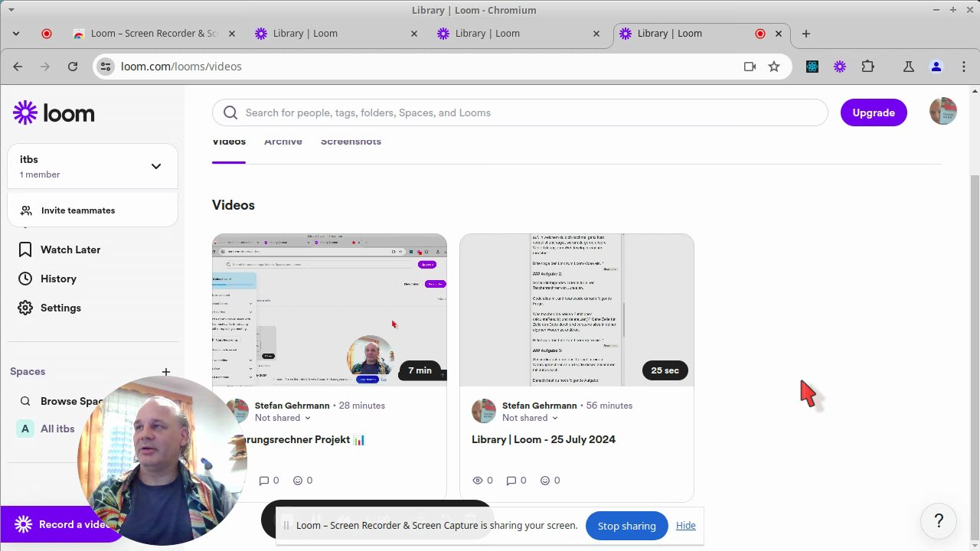Reload the page with the refresh icon
The width and height of the screenshot is (980, 551).
click(x=73, y=67)
